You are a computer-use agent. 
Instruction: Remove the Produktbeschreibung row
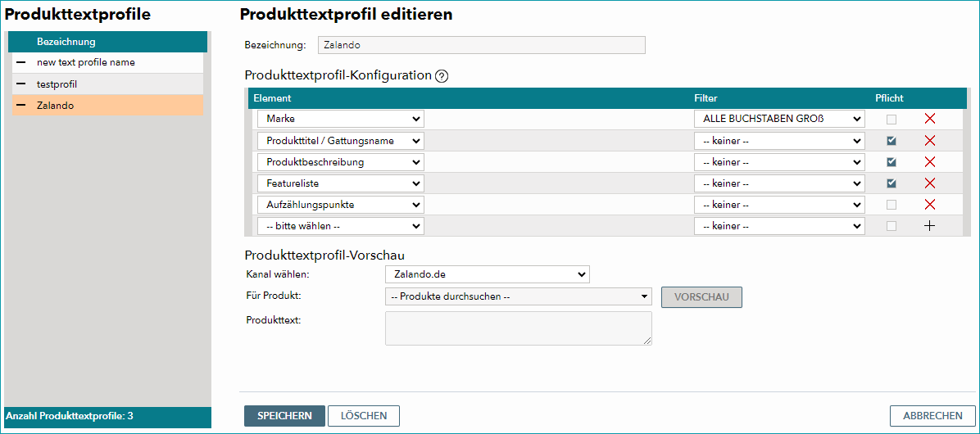(929, 162)
